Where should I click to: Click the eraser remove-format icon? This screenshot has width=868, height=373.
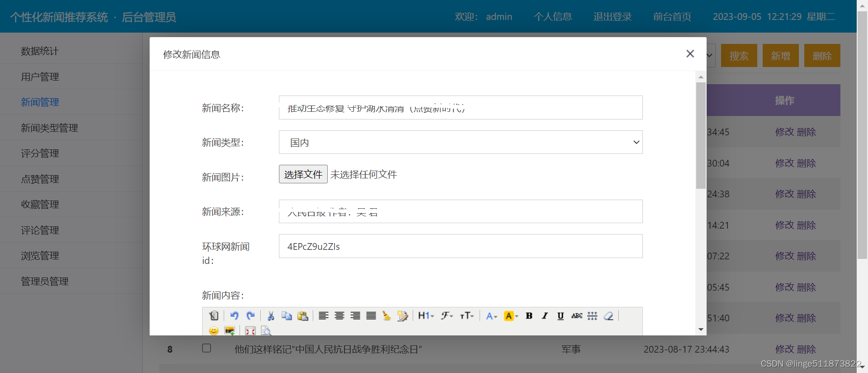609,316
